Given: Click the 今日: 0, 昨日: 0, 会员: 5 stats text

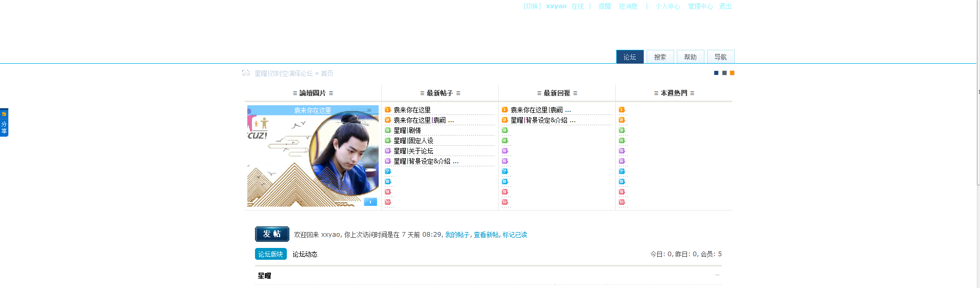Looking at the screenshot, I should pos(686,254).
